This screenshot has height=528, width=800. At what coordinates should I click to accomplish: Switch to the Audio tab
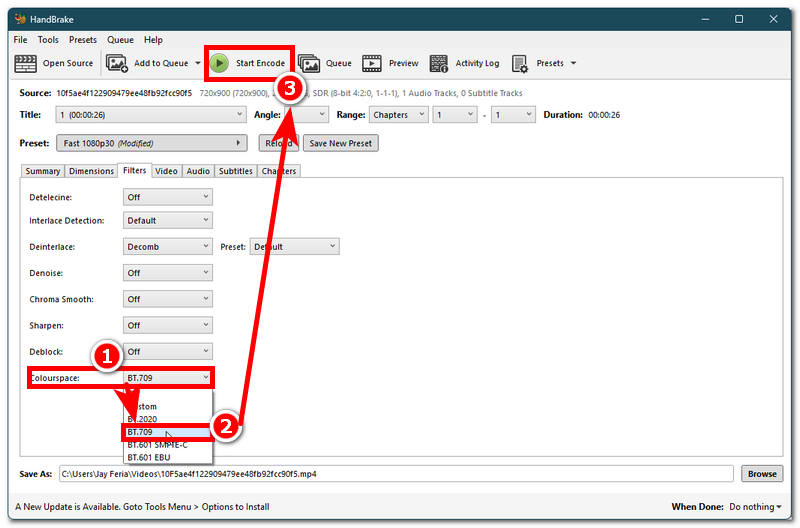click(x=198, y=171)
